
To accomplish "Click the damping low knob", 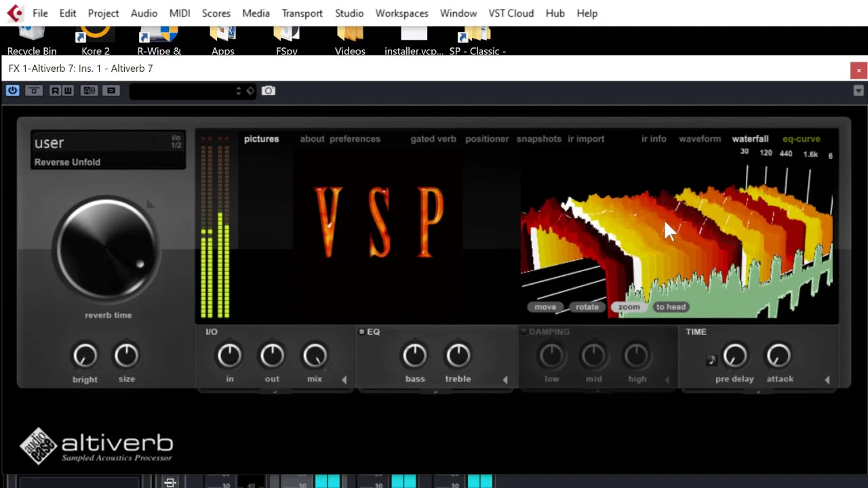I will point(551,356).
